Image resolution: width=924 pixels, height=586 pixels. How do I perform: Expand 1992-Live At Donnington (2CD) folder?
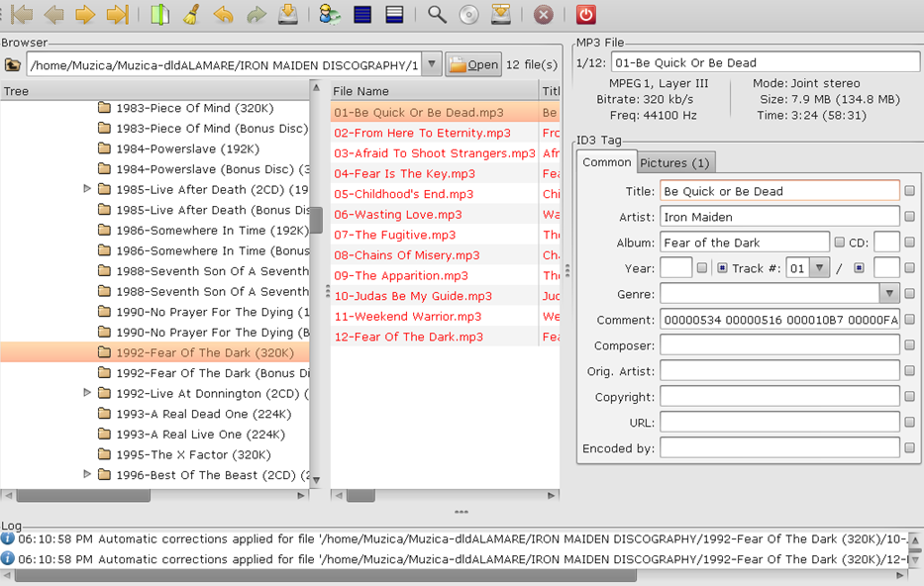pos(87,393)
